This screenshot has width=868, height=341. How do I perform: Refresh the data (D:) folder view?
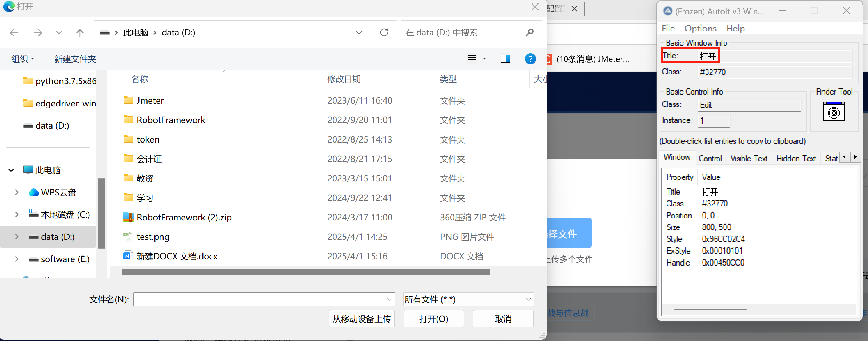tap(384, 32)
